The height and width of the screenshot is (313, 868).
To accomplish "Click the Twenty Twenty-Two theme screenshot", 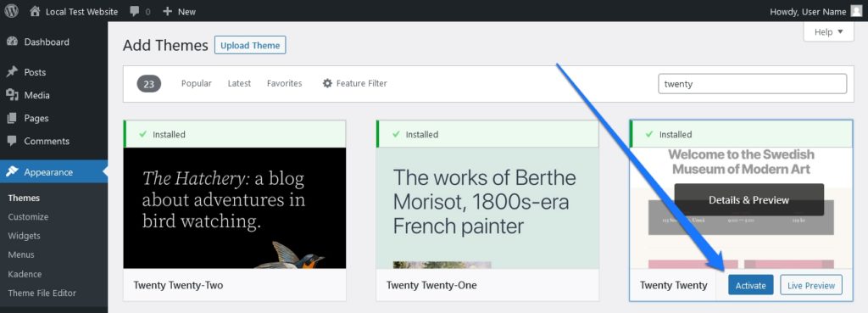I will pyautogui.click(x=235, y=208).
